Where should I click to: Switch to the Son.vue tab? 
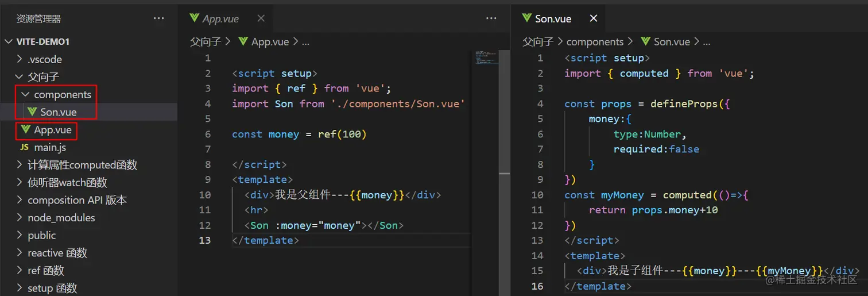(553, 18)
